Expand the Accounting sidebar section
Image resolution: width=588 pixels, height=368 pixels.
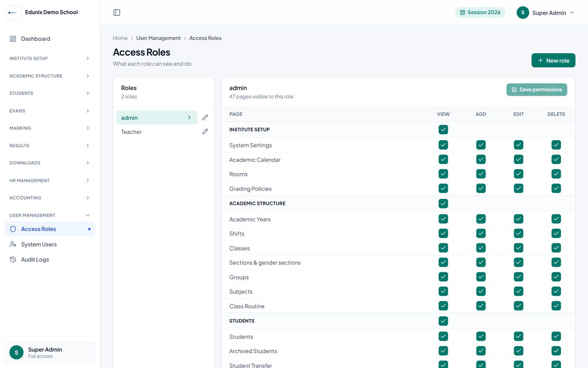[50, 198]
